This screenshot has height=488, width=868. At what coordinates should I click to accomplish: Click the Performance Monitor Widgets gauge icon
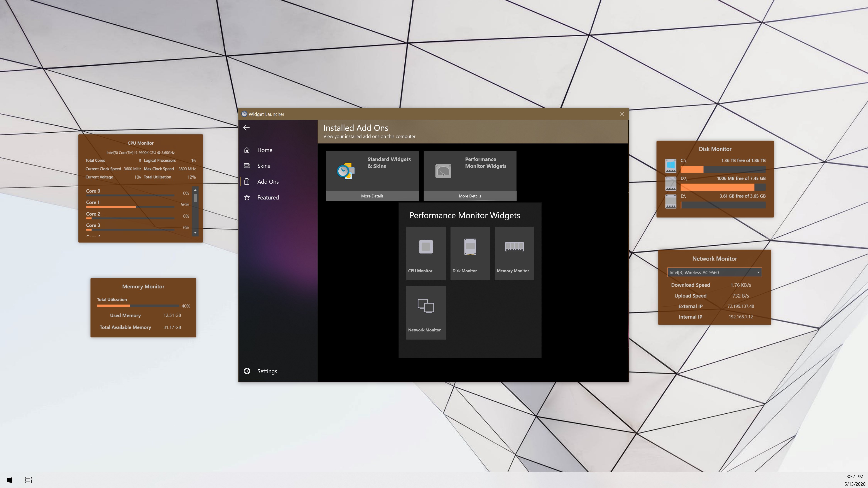pyautogui.click(x=443, y=171)
